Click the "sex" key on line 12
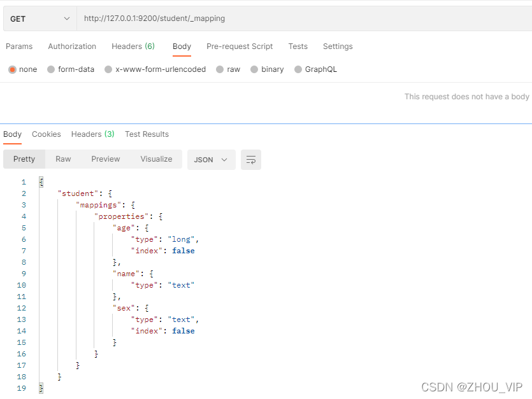This screenshot has width=532, height=399. tap(124, 308)
